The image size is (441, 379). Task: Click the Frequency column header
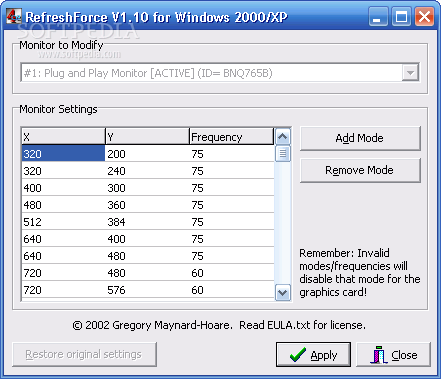point(232,137)
